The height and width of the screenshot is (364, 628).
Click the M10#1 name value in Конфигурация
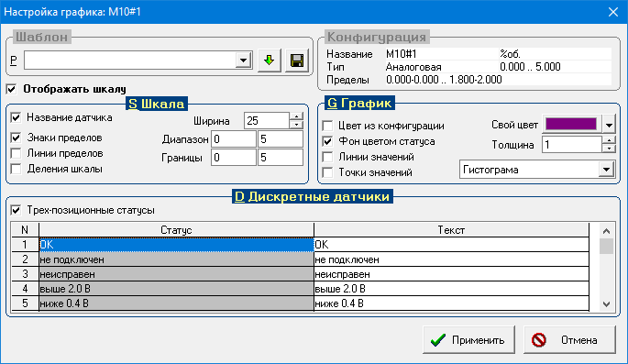click(x=402, y=54)
